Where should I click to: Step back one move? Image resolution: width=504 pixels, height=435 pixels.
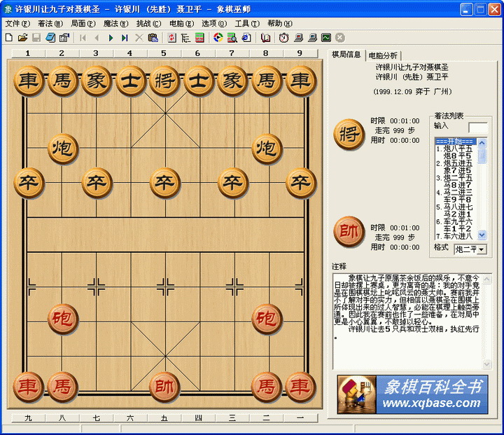click(97, 38)
